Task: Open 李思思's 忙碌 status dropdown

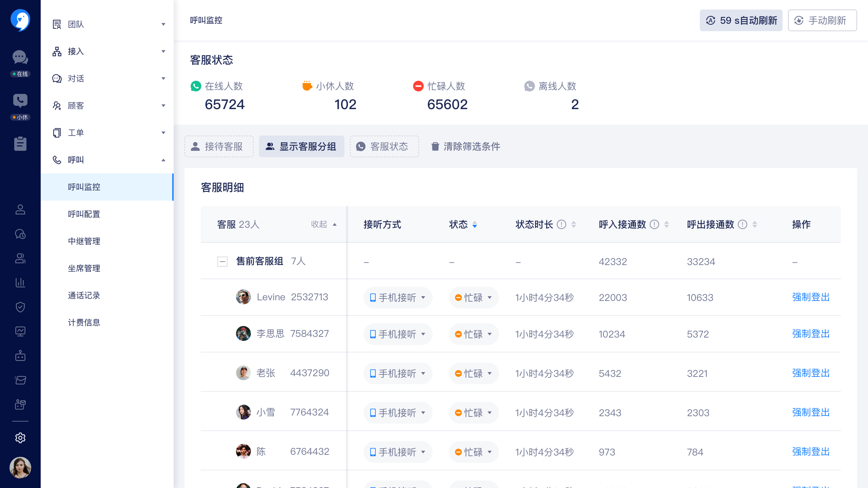Action: click(474, 334)
